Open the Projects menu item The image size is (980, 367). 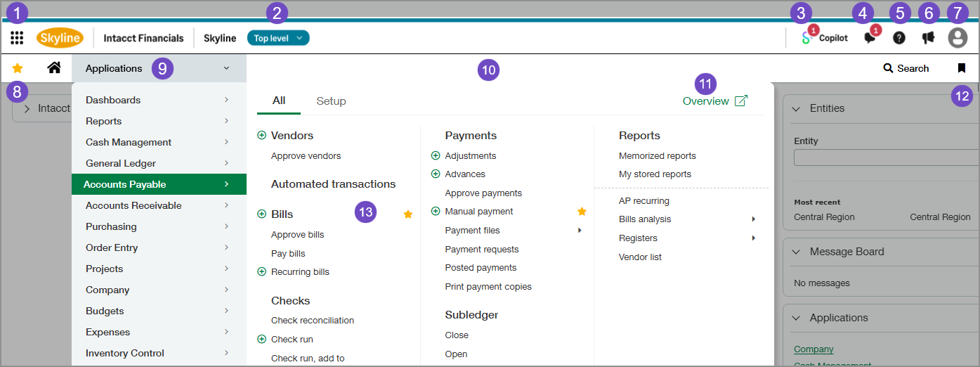(x=159, y=269)
